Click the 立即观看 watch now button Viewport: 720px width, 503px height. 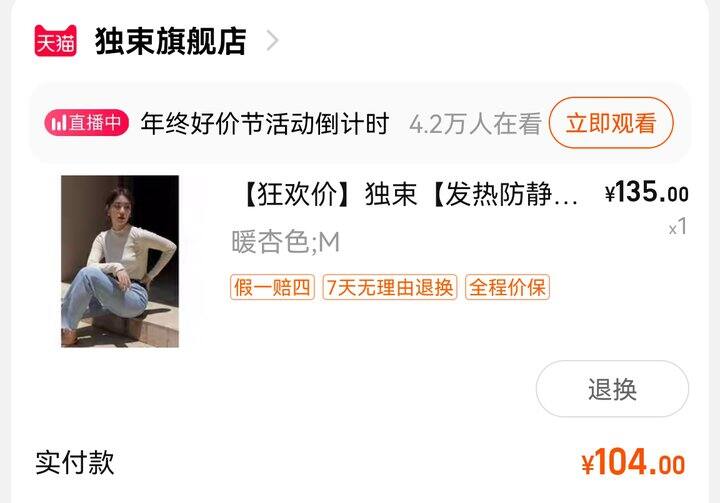(x=611, y=123)
